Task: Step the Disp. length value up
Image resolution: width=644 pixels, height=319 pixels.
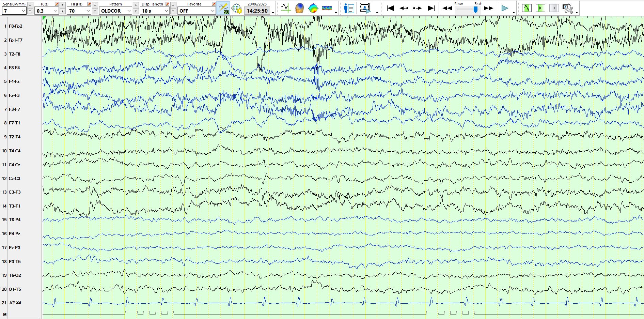Action: pyautogui.click(x=173, y=5)
